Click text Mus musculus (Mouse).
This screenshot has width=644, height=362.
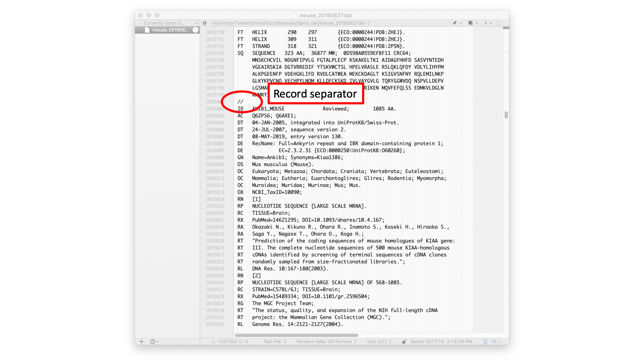(283, 164)
